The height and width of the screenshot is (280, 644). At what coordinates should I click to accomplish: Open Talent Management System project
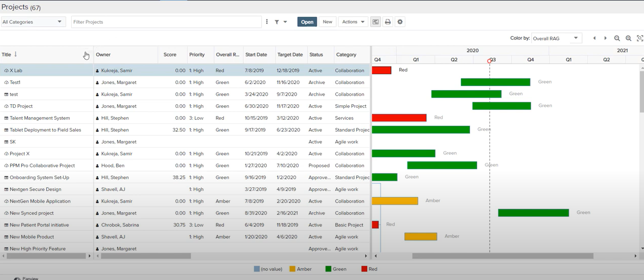[x=40, y=118]
